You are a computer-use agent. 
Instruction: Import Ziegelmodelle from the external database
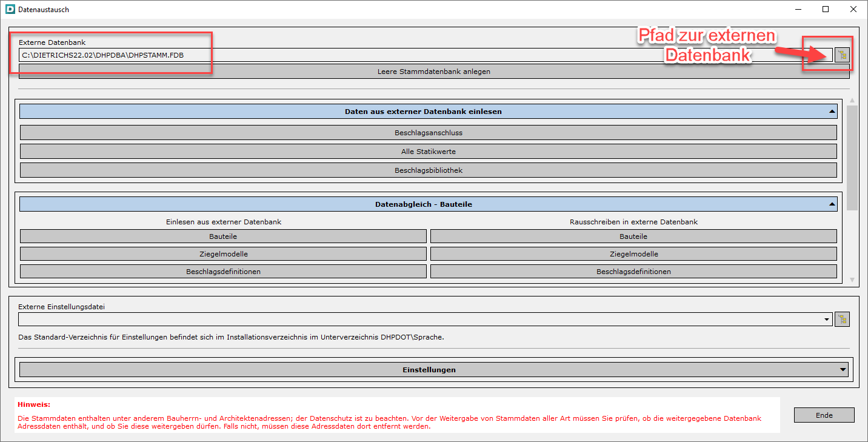point(224,253)
